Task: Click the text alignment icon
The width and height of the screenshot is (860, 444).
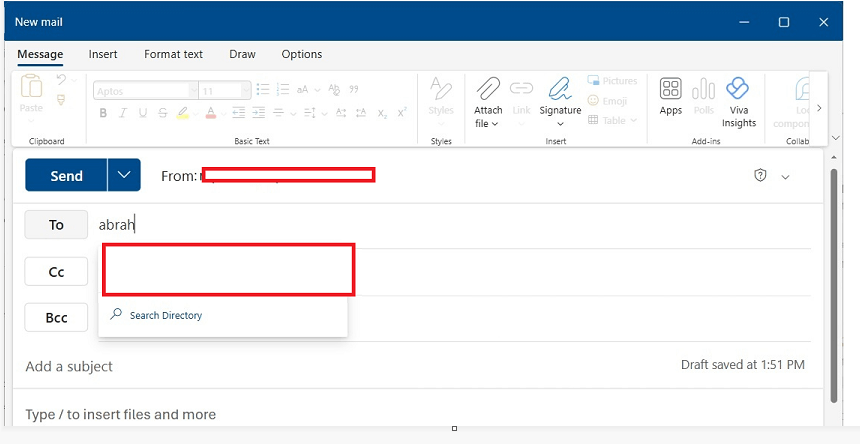Action: [279, 113]
